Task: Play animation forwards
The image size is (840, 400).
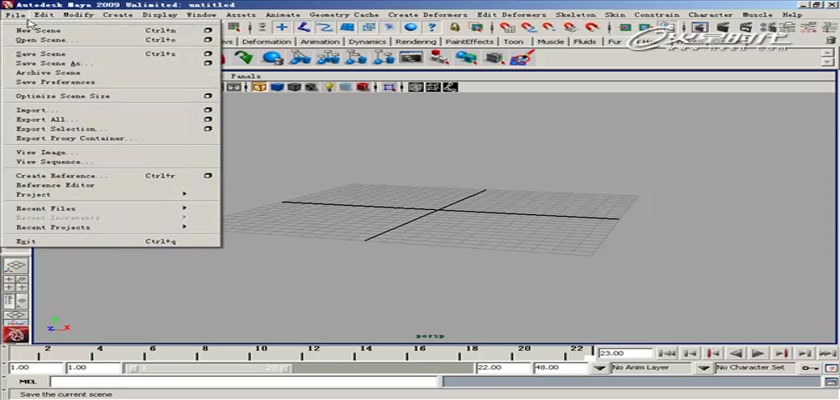Action: 758,353
